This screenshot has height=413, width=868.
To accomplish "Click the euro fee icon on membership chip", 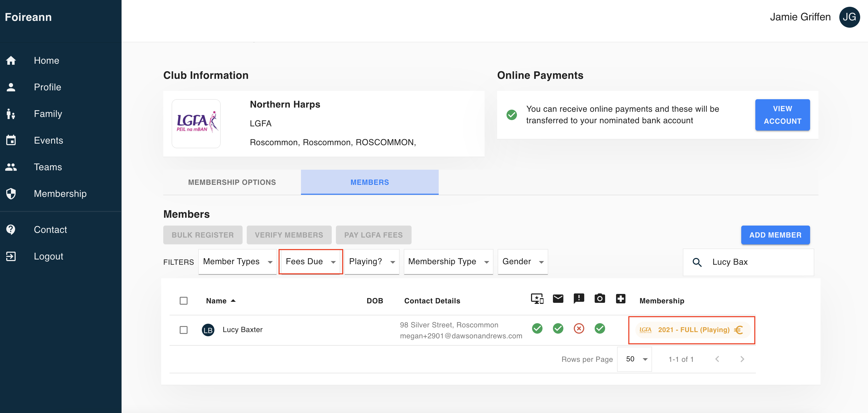I will pos(738,330).
